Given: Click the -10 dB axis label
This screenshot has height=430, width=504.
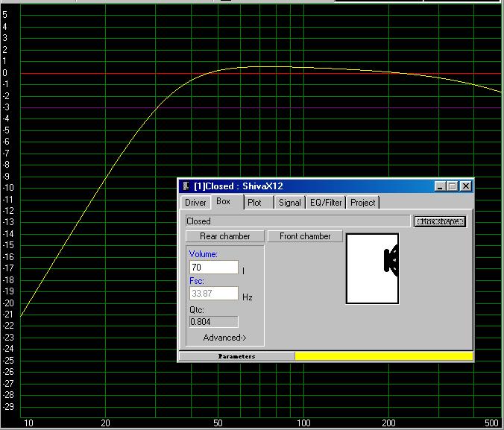Looking at the screenshot, I should point(8,188).
